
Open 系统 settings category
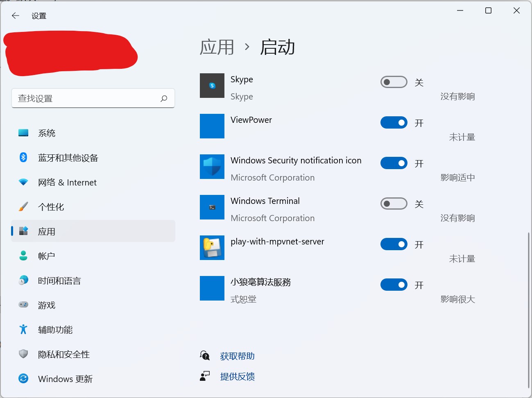pos(93,133)
